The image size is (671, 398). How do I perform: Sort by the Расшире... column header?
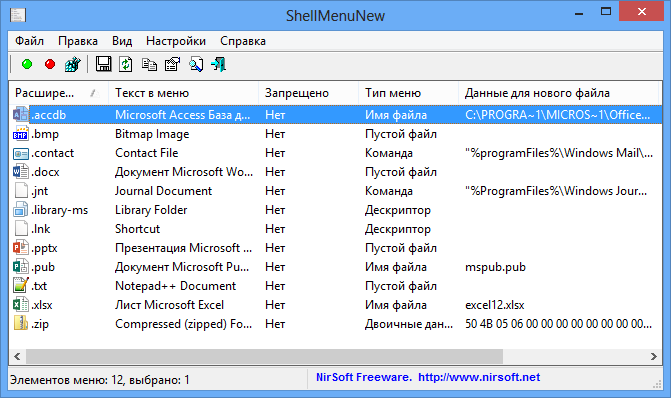59,93
